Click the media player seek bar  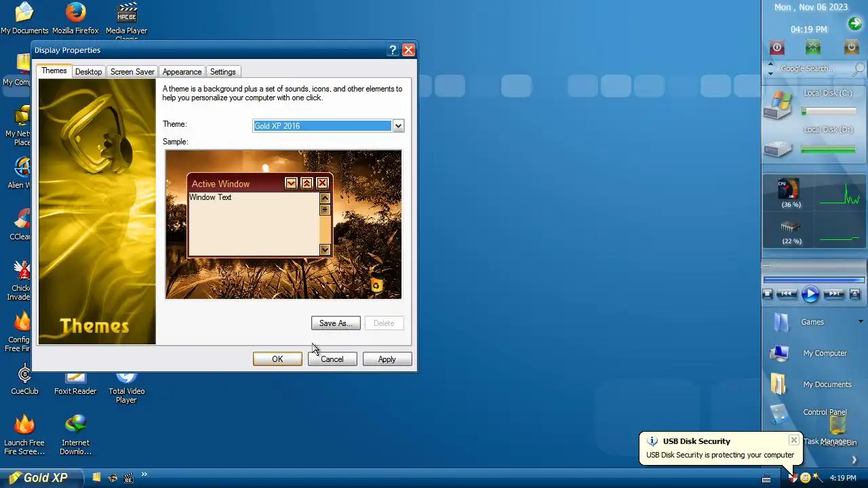(x=814, y=279)
